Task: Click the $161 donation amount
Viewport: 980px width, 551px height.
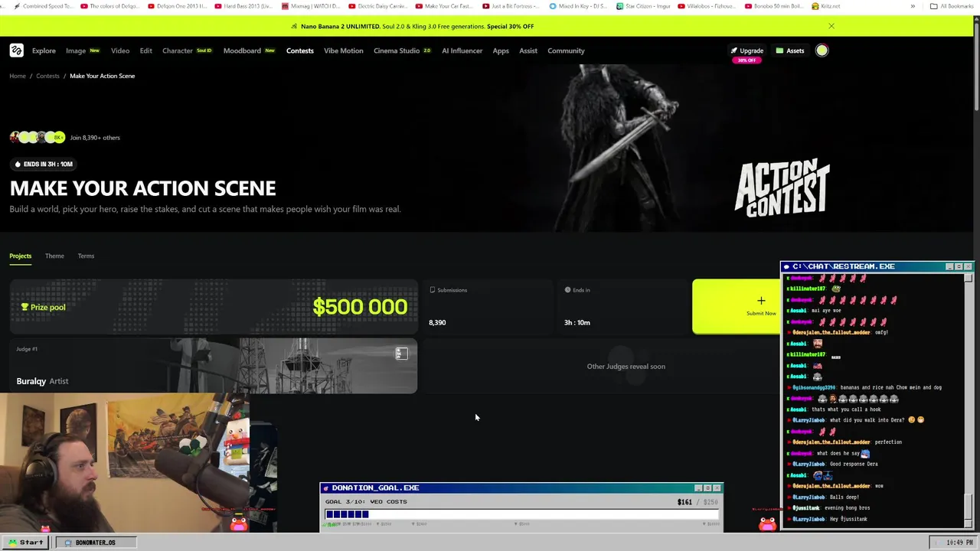Action: coord(684,502)
